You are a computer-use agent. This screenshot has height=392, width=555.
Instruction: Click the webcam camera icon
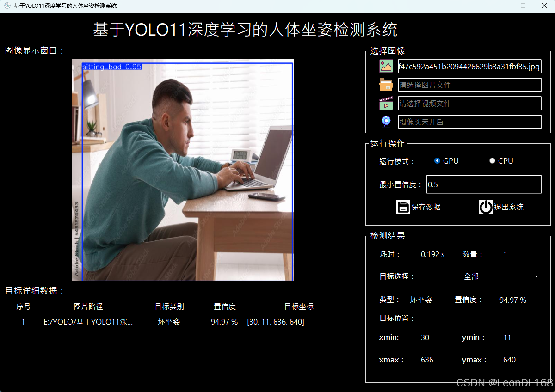pos(386,122)
